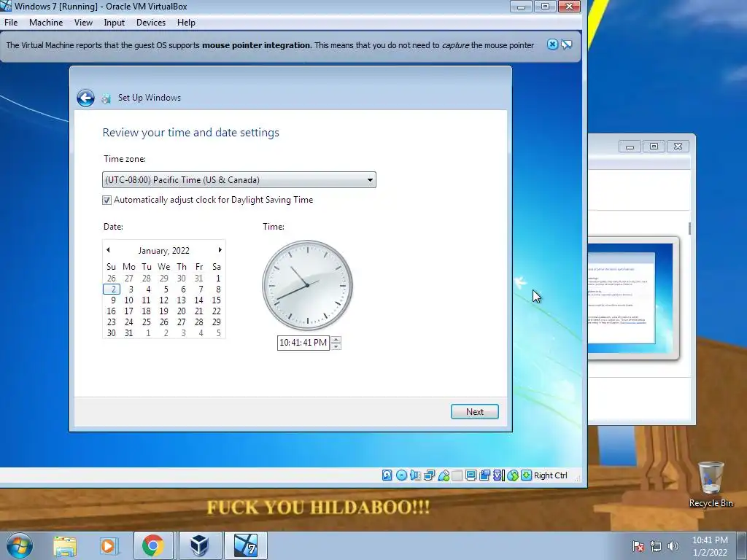The width and height of the screenshot is (747, 560).
Task: Minimize the VirtualBox Windows 7 window
Action: tap(521, 7)
